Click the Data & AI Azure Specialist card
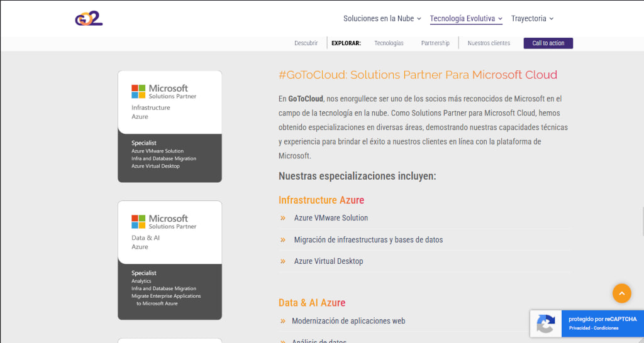The height and width of the screenshot is (343, 644). (170, 261)
